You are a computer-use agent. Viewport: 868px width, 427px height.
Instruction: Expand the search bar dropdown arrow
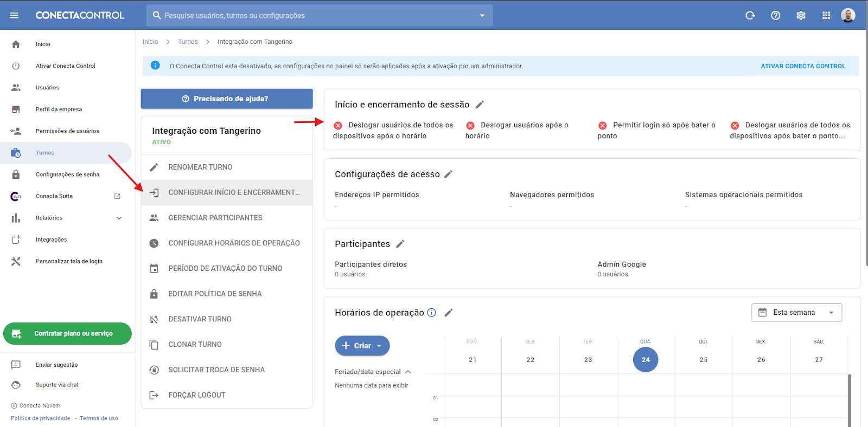click(482, 15)
